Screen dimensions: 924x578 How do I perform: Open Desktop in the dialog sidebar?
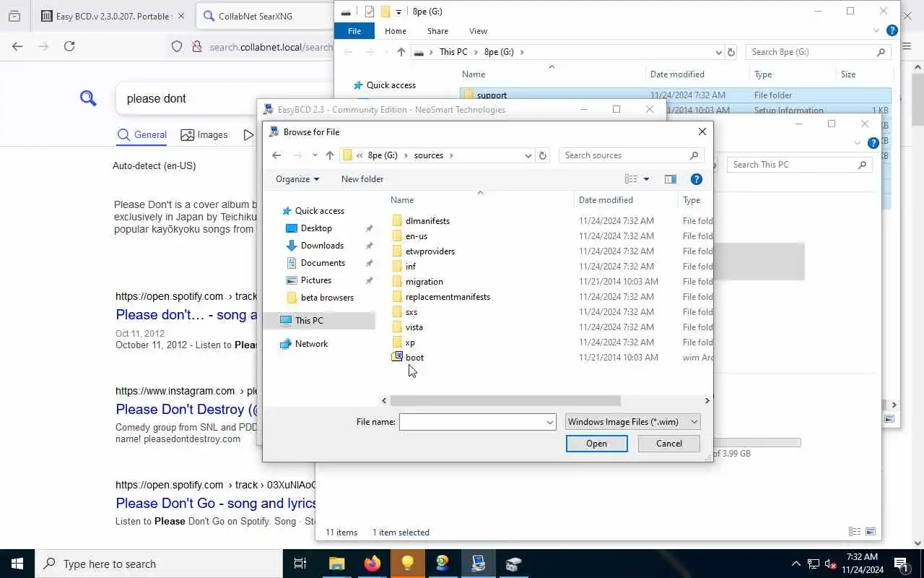point(316,228)
